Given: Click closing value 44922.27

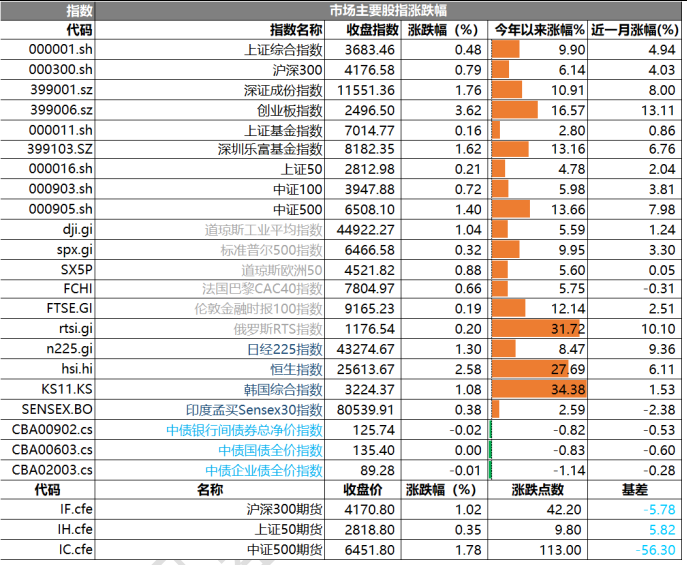Looking at the screenshot, I should click(x=365, y=230).
